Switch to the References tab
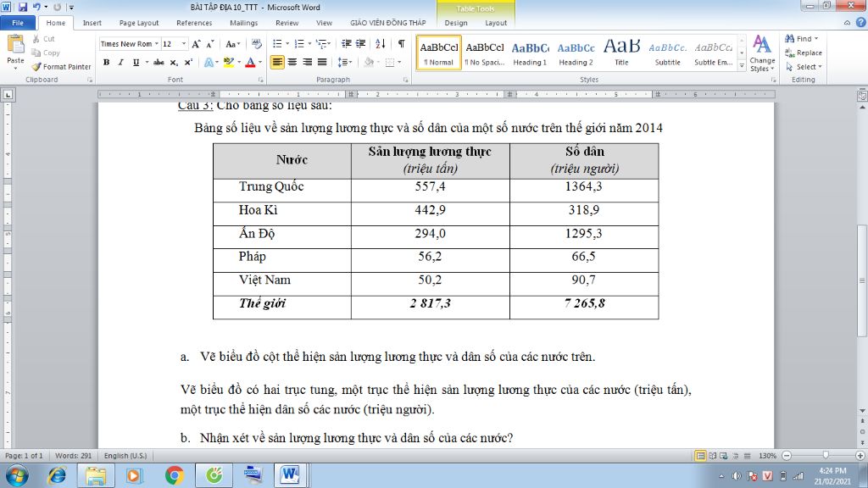 pos(194,23)
